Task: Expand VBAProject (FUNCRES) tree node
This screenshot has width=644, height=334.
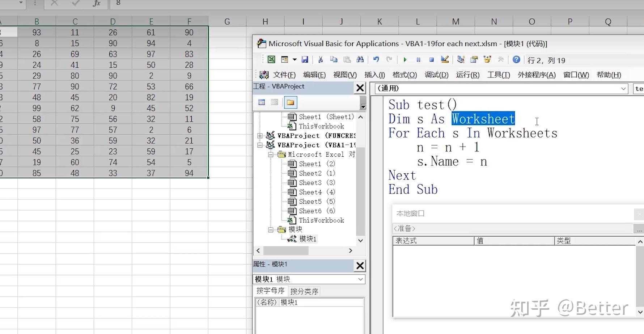Action: pyautogui.click(x=260, y=136)
